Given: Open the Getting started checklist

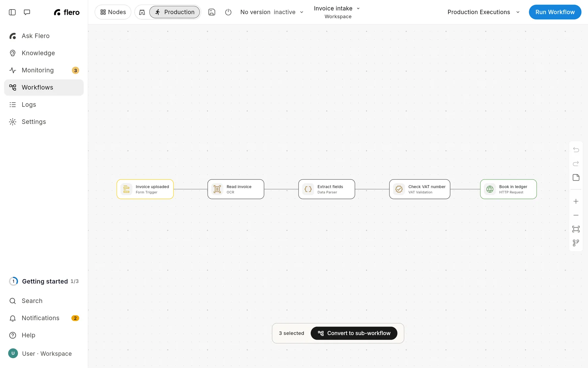Looking at the screenshot, I should pyautogui.click(x=44, y=281).
